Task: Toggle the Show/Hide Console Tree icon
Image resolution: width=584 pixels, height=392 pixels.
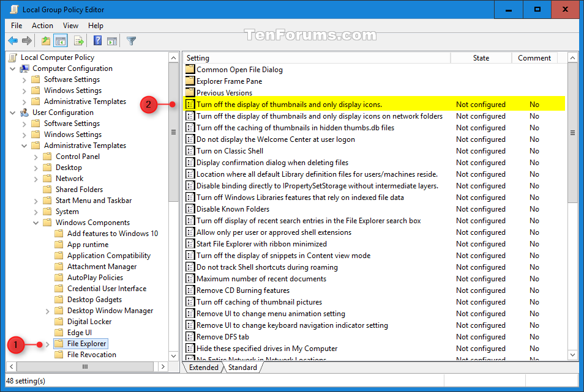Action: (61, 40)
